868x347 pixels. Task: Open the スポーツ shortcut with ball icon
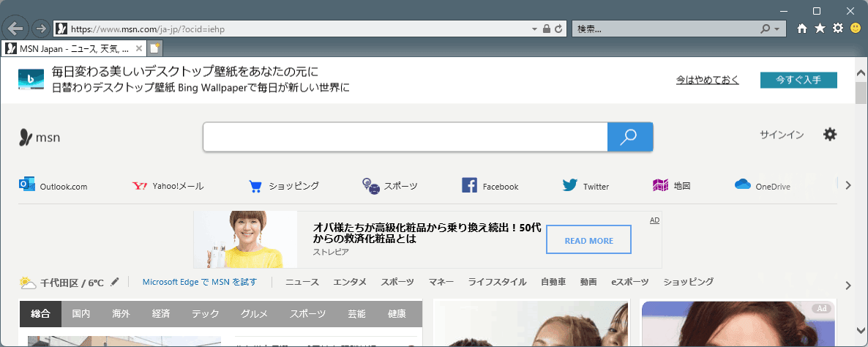[389, 186]
